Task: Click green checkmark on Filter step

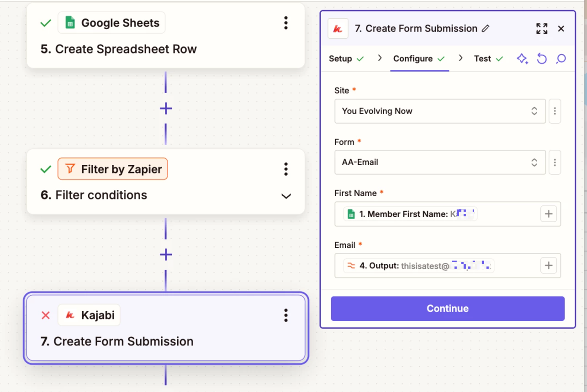Action: pos(46,169)
